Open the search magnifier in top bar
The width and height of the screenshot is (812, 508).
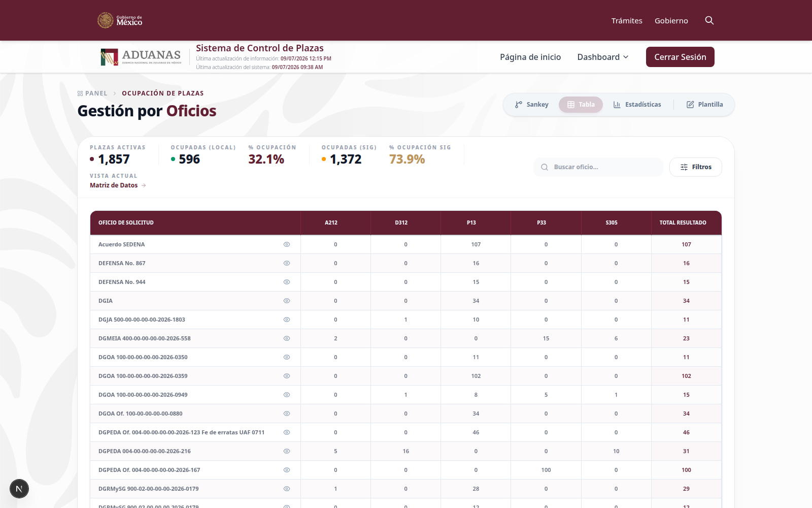pyautogui.click(x=709, y=20)
